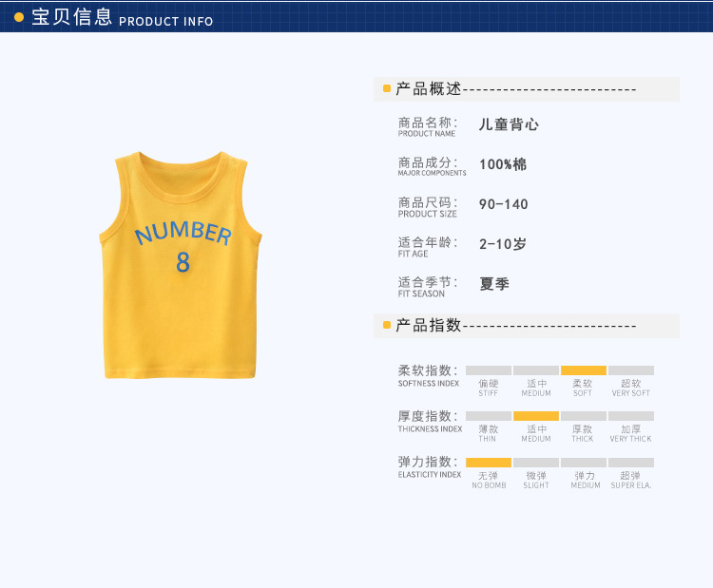
Task: Click the yellow bullet next to 产品指数
Action: 387,325
